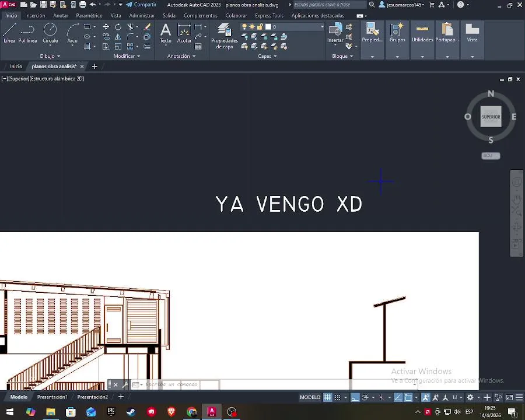Click SUPERIOR face of the ViewCube
Viewport: 525px width, 420px height.
pyautogui.click(x=491, y=117)
